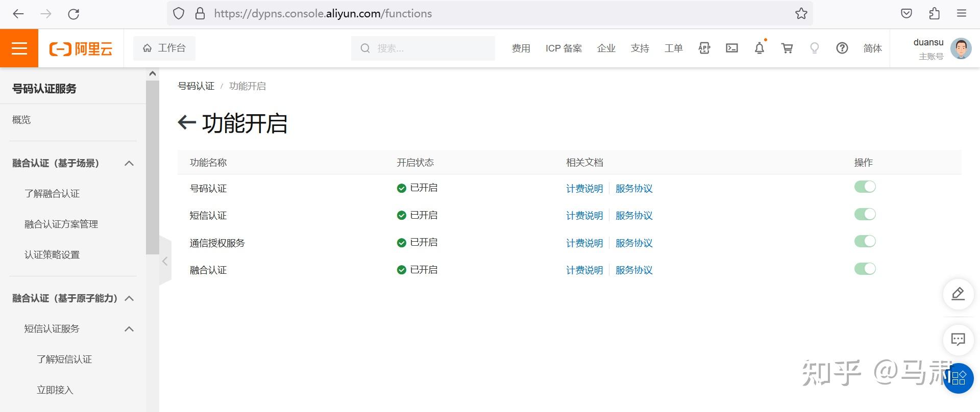Collapse the 融合认证（基于场景）sidebar section
Viewport: 980px width, 412px height.
[x=129, y=163]
